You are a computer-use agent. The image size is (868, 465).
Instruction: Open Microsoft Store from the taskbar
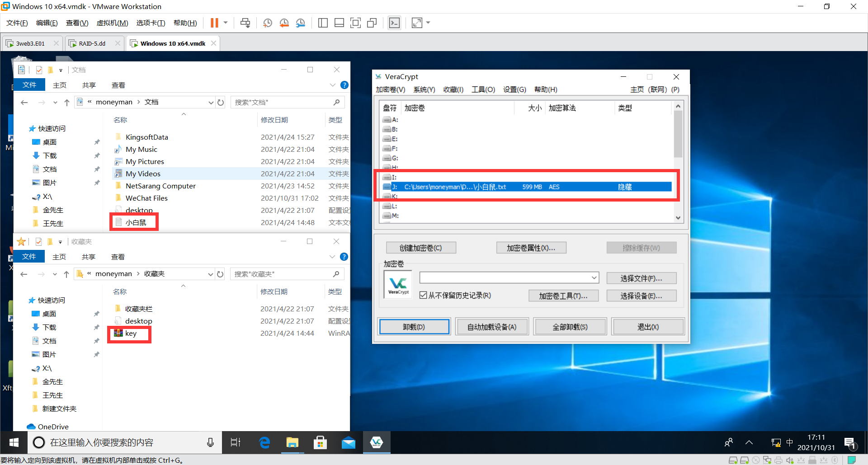[x=320, y=442]
